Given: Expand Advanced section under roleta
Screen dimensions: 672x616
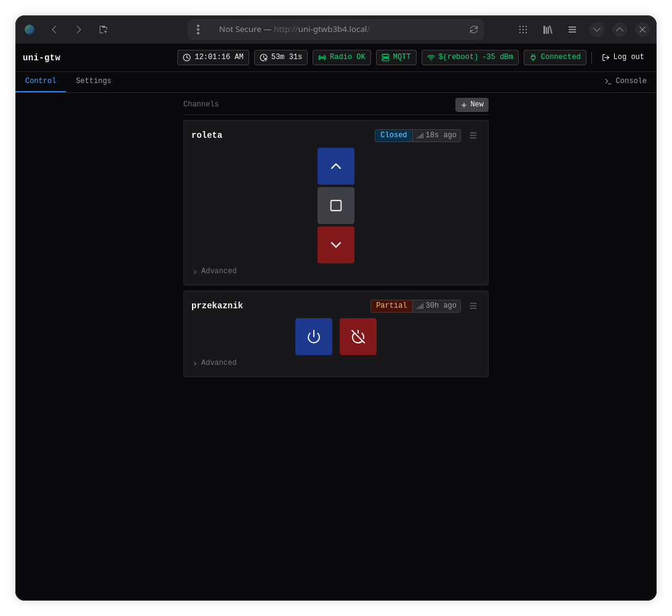Looking at the screenshot, I should click(x=215, y=271).
